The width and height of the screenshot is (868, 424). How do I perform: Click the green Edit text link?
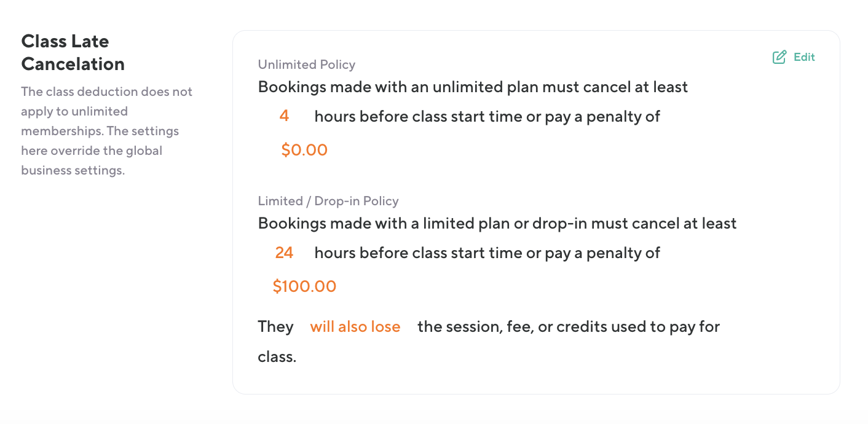coord(804,57)
